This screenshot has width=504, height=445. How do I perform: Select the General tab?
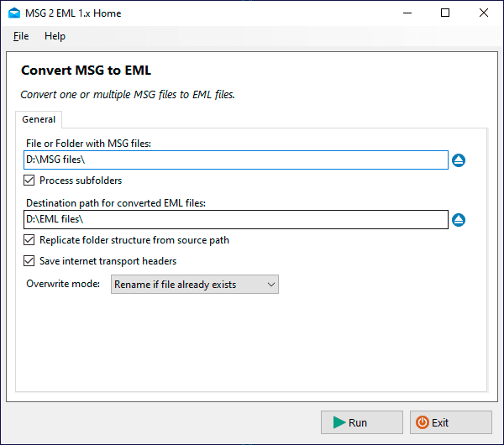(39, 119)
